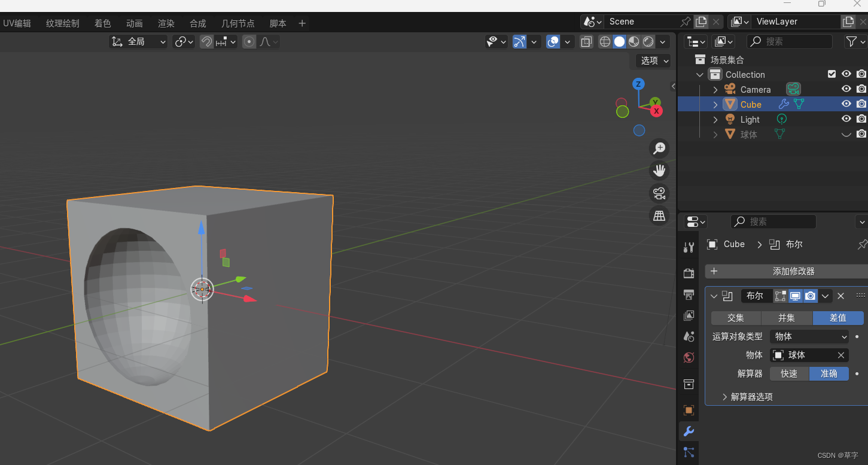Open the View Layer properties tab
This screenshot has height=465, width=868.
pos(689,315)
